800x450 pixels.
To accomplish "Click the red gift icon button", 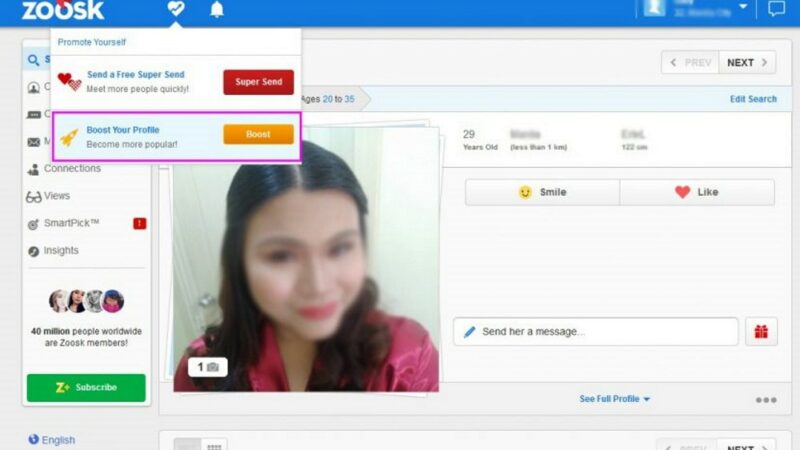I will (761, 332).
